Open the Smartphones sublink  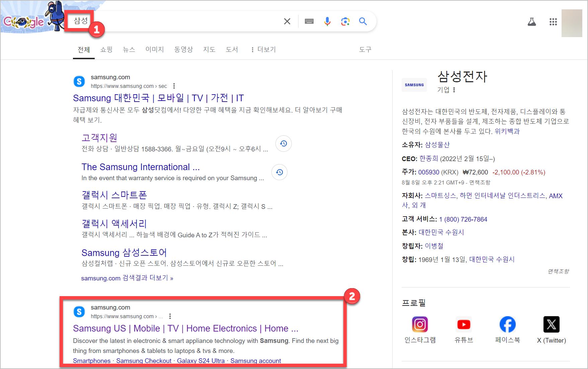[92, 361]
